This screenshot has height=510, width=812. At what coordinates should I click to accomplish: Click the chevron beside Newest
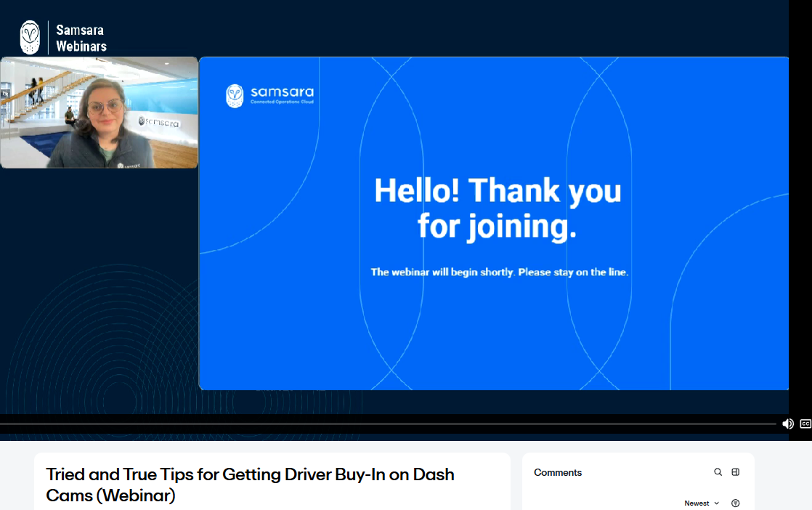click(x=717, y=503)
